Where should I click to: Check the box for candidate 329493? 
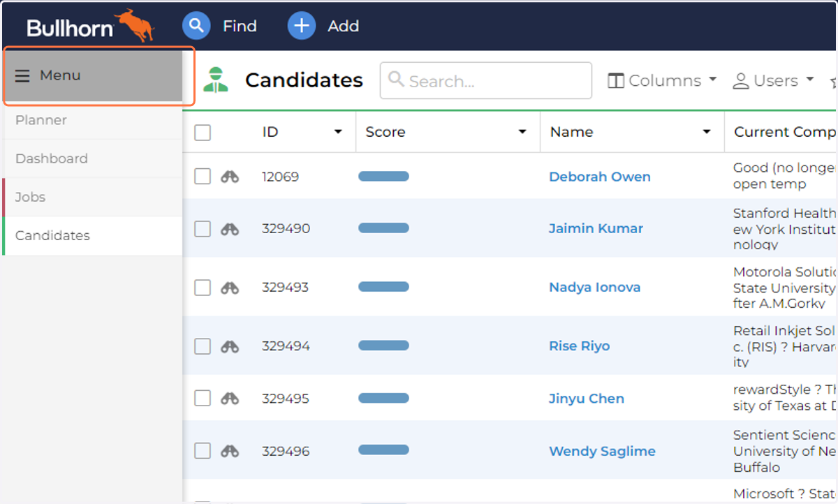[203, 287]
